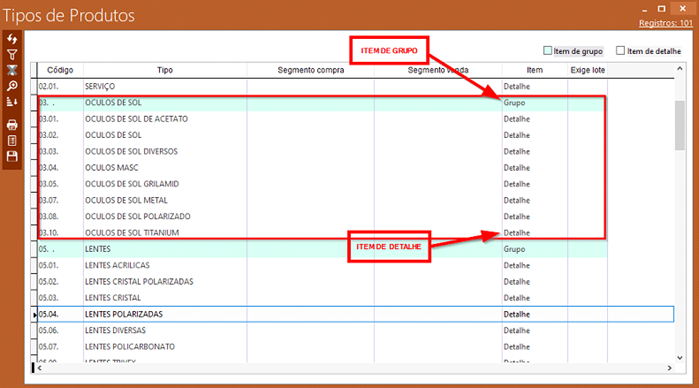Click the Registros: 101 link
This screenshot has height=388, width=699.
tap(666, 23)
